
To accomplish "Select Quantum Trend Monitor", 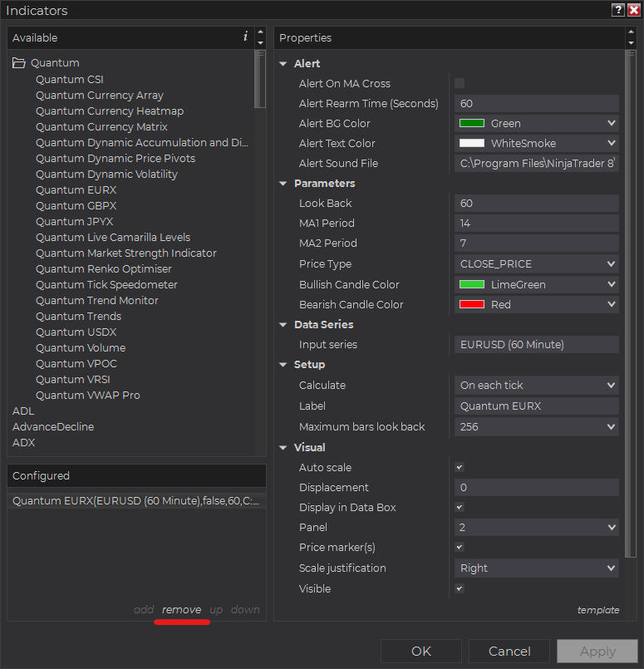I will click(97, 300).
